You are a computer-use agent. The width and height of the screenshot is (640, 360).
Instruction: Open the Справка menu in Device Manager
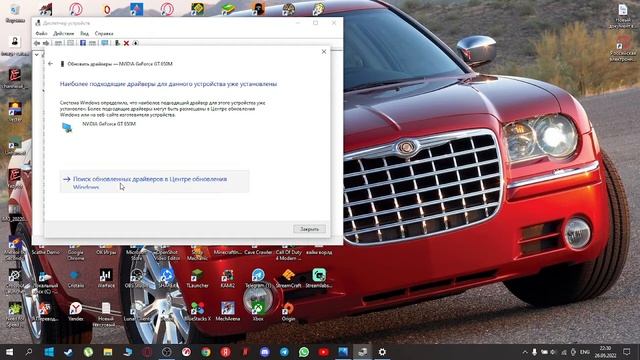point(104,33)
